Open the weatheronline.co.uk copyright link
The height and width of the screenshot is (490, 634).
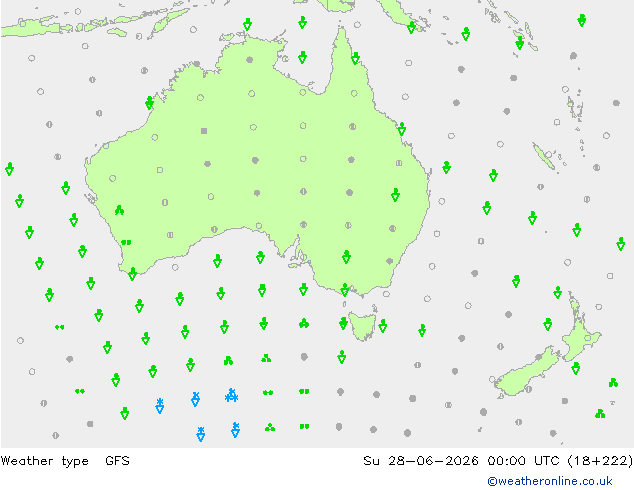(549, 481)
